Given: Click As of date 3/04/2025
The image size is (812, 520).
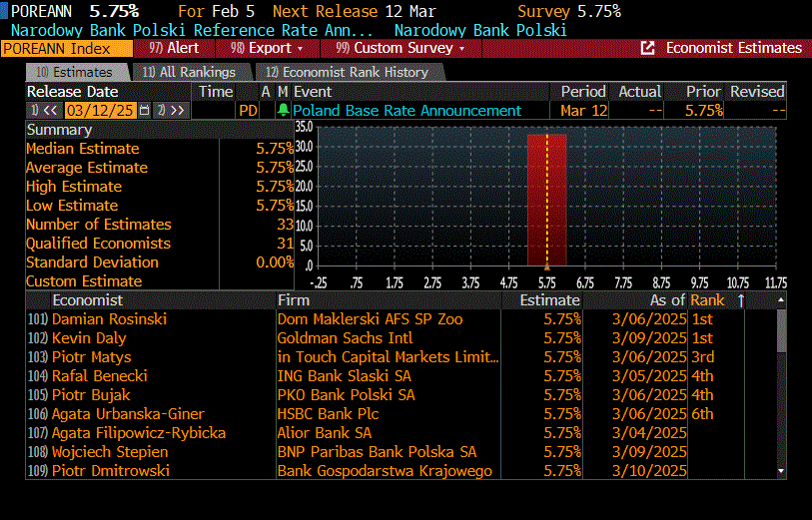Looking at the screenshot, I should click(649, 433).
